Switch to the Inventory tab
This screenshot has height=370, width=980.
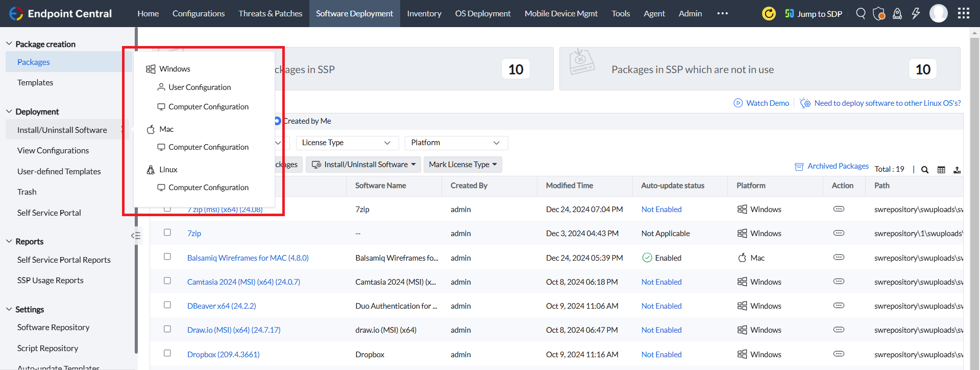click(x=424, y=13)
